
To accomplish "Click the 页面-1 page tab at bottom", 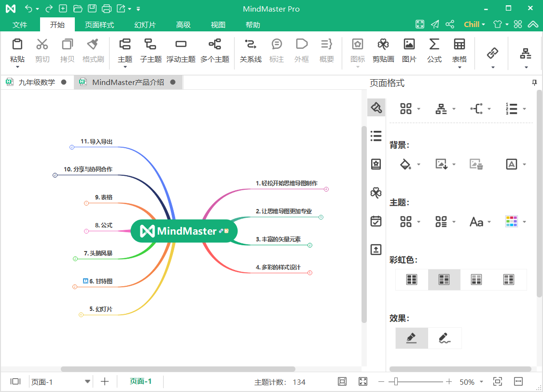I will coord(140,381).
